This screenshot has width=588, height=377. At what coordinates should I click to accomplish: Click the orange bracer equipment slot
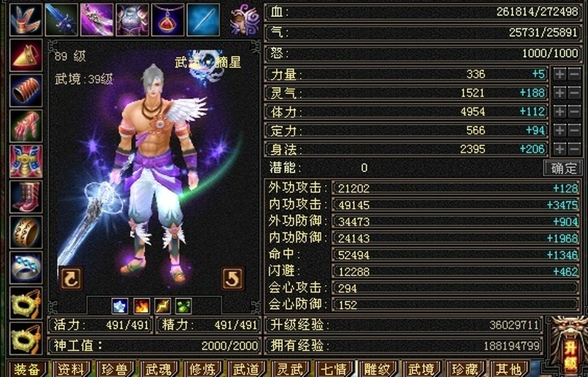coord(26,90)
